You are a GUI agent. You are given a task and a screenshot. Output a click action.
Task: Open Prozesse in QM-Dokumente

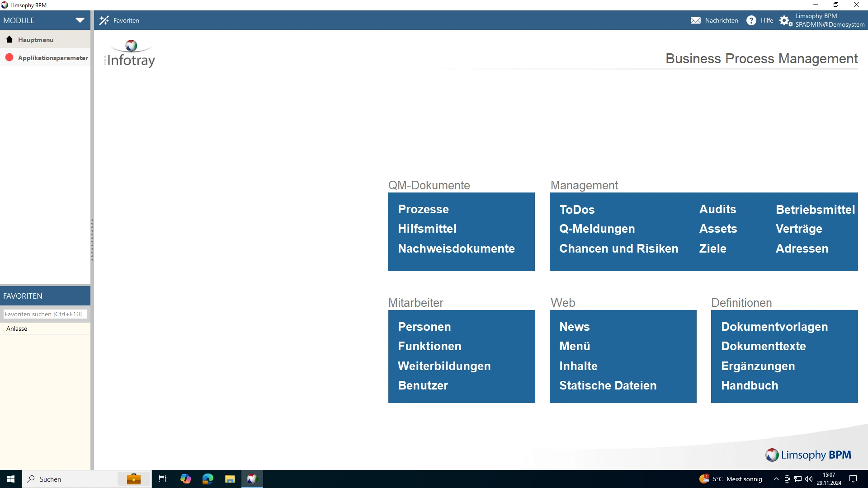click(423, 209)
